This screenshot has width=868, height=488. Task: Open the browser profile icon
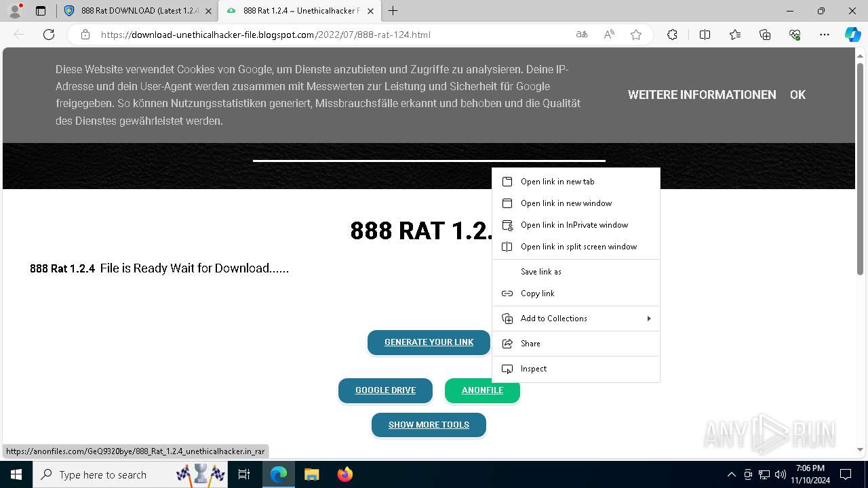(x=15, y=11)
